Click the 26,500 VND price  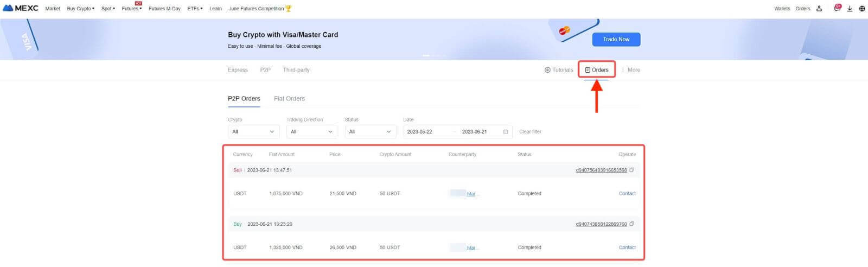click(x=343, y=247)
